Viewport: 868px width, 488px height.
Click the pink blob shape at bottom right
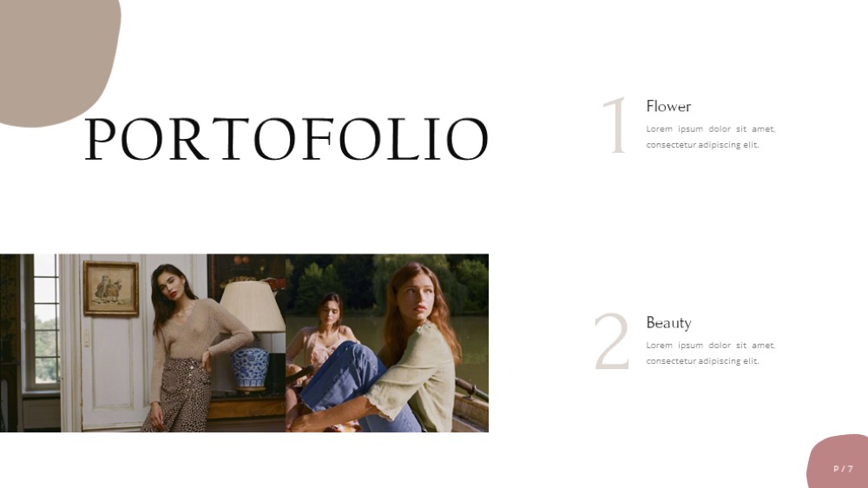838,462
